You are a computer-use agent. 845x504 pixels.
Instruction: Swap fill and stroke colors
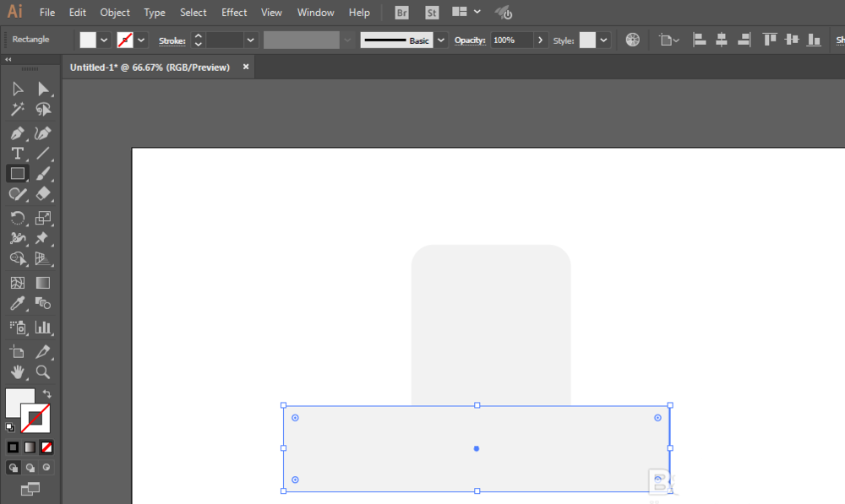pyautogui.click(x=46, y=393)
